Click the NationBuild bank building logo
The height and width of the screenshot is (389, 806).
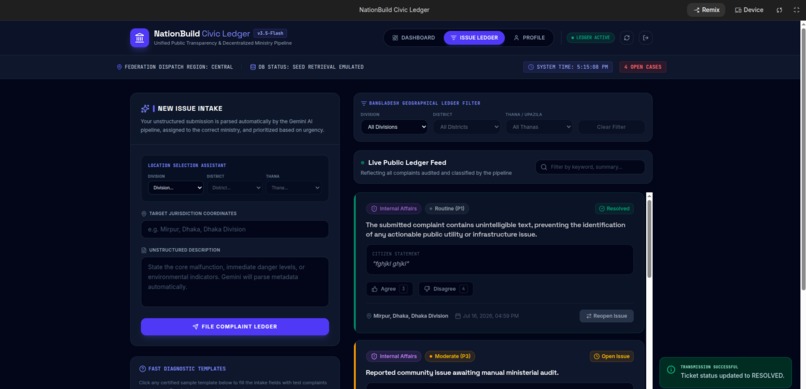139,38
